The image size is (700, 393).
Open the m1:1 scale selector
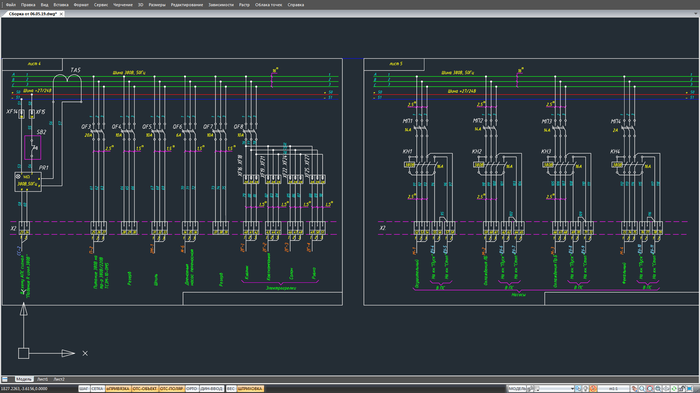pos(613,389)
